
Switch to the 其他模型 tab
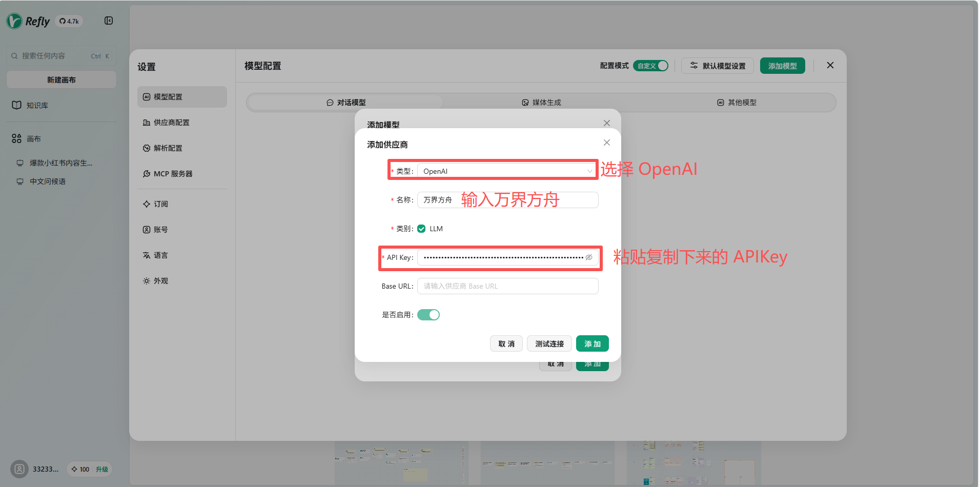point(737,103)
